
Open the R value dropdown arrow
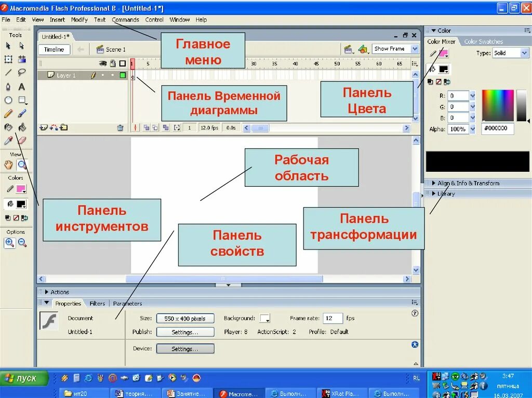click(473, 96)
